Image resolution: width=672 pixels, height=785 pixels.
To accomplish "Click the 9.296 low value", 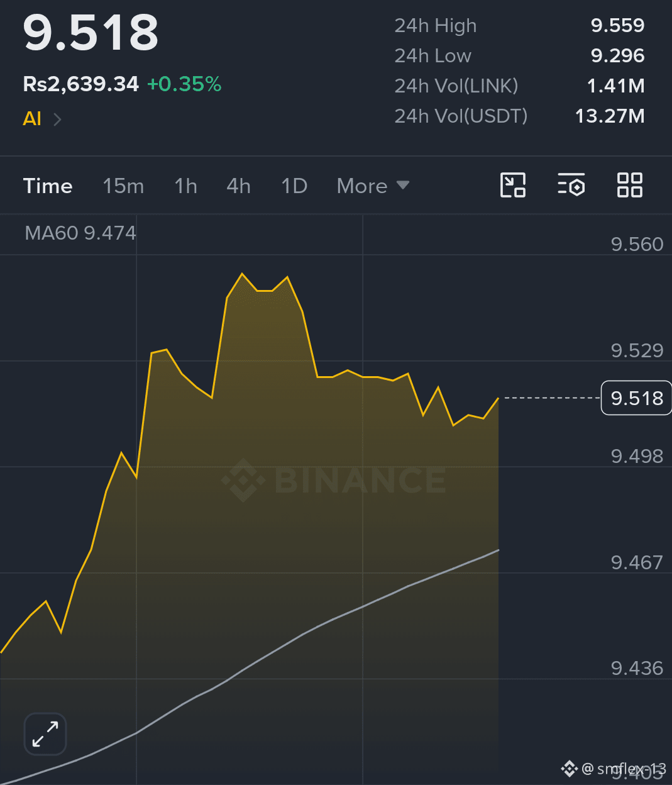I will tap(617, 55).
